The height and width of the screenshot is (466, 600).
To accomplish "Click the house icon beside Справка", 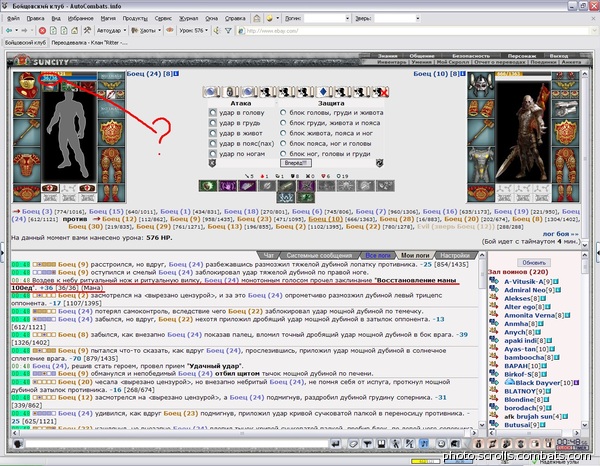I will tap(257, 18).
